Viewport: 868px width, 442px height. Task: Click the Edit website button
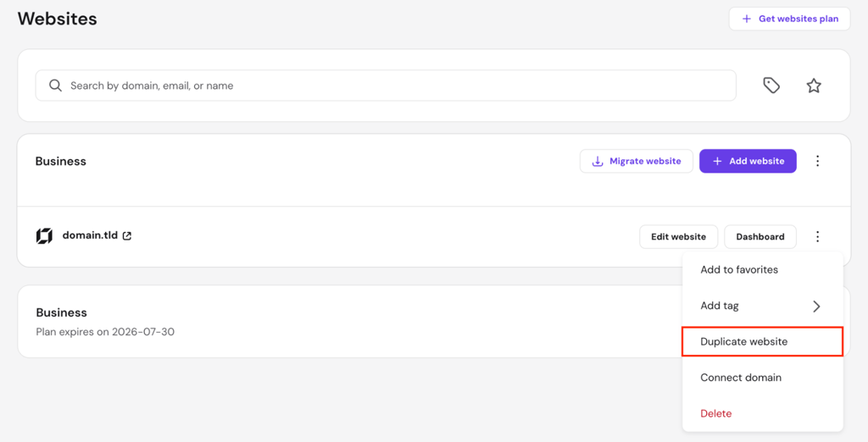(x=678, y=237)
